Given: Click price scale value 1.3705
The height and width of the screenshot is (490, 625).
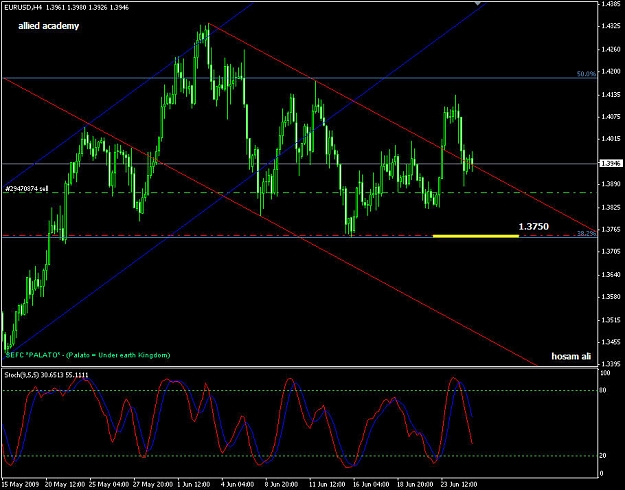Looking at the screenshot, I should point(612,252).
